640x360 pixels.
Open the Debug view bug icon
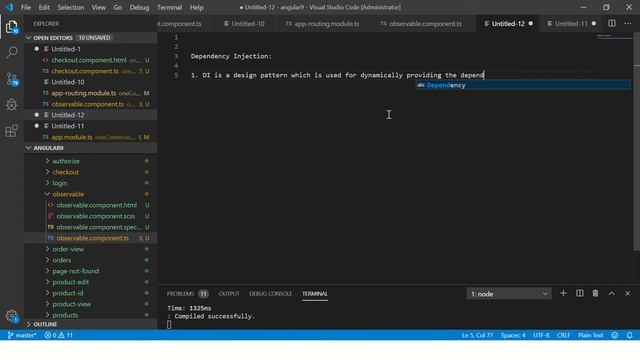click(11, 104)
